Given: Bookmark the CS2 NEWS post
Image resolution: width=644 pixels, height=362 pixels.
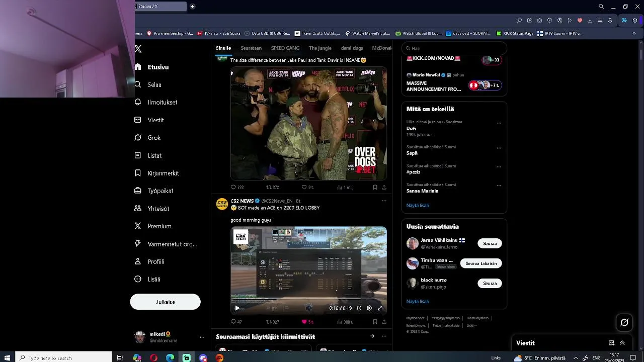Looking at the screenshot, I should [375, 322].
